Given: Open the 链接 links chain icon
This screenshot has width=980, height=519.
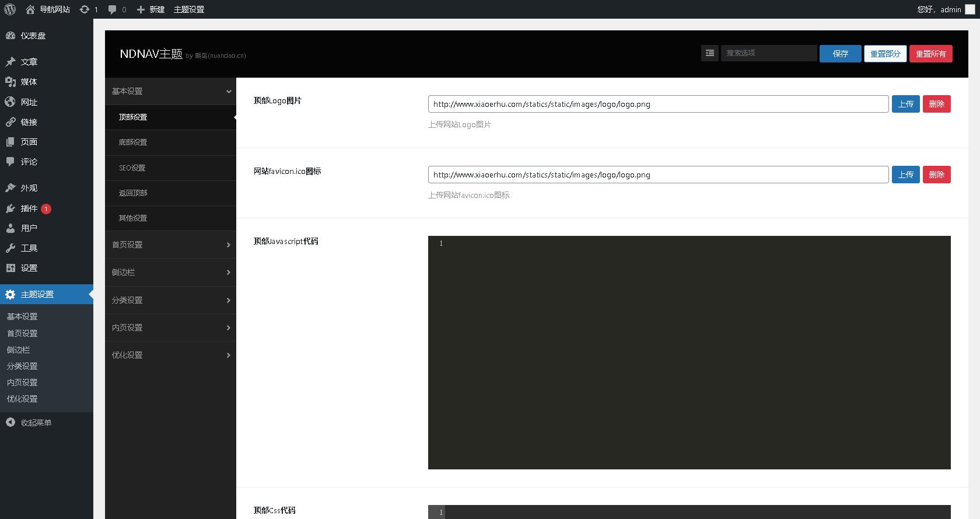Looking at the screenshot, I should (x=10, y=122).
